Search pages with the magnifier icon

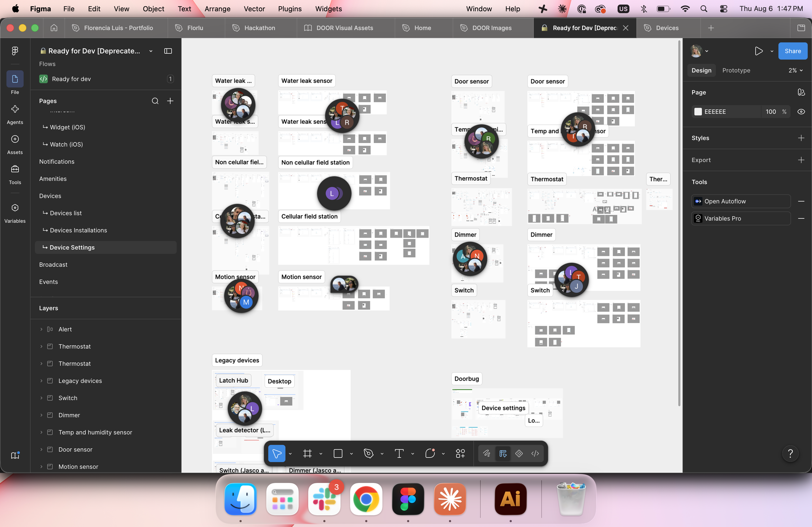coord(155,101)
